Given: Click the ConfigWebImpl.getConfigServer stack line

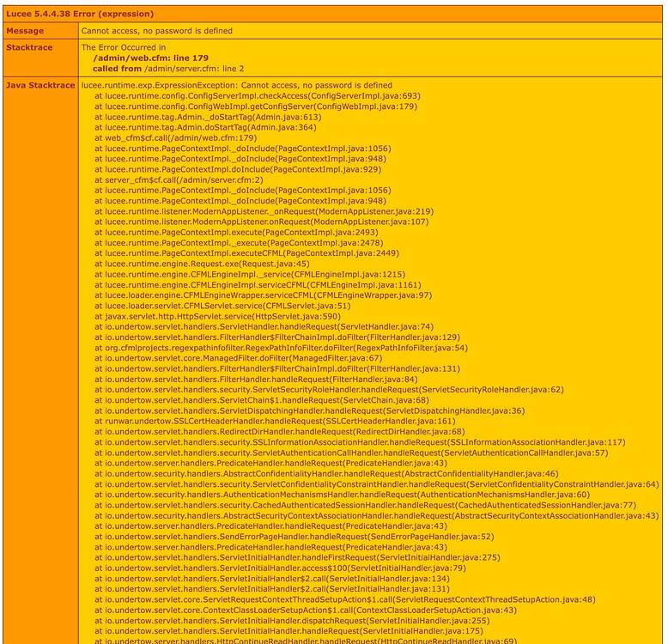Looking at the screenshot, I should (x=256, y=106).
